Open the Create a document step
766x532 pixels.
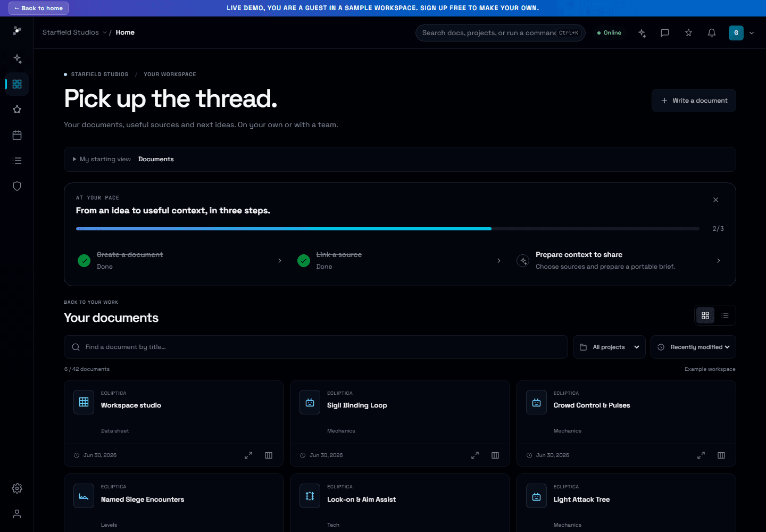[181, 261]
